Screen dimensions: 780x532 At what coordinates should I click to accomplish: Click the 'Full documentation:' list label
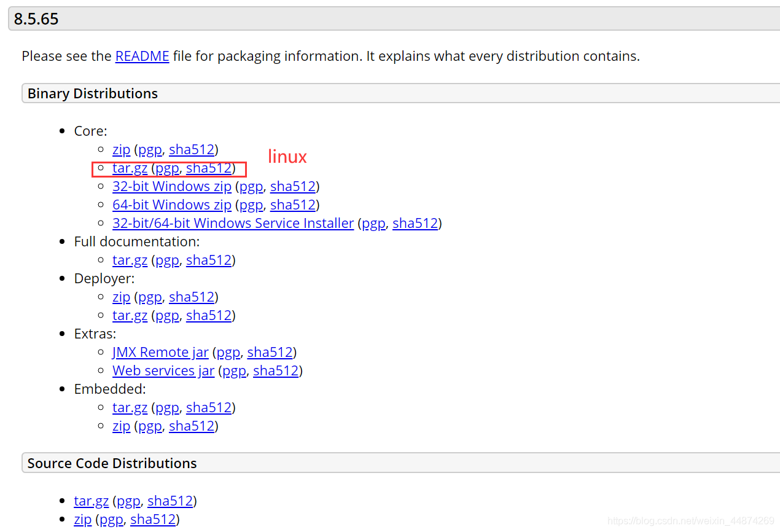point(137,241)
